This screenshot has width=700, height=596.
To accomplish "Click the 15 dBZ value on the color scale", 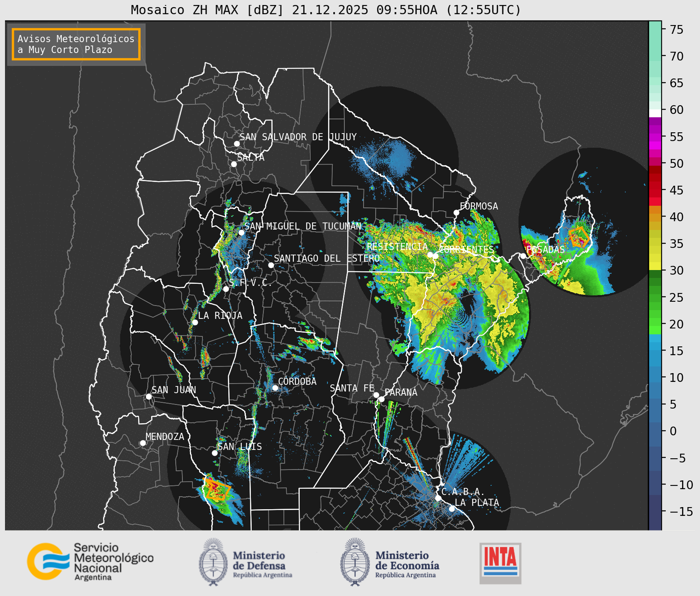I will (677, 351).
